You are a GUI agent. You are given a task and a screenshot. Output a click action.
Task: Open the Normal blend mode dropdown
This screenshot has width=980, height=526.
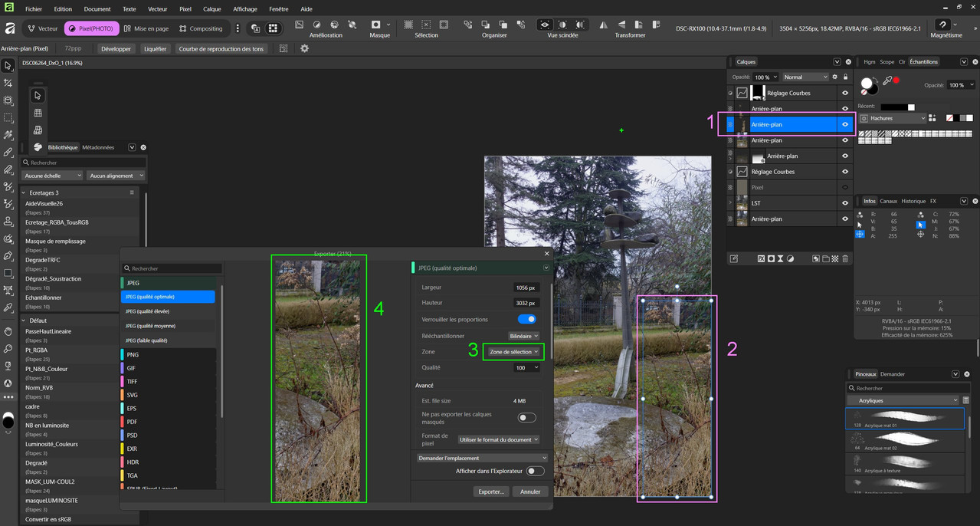tap(805, 77)
